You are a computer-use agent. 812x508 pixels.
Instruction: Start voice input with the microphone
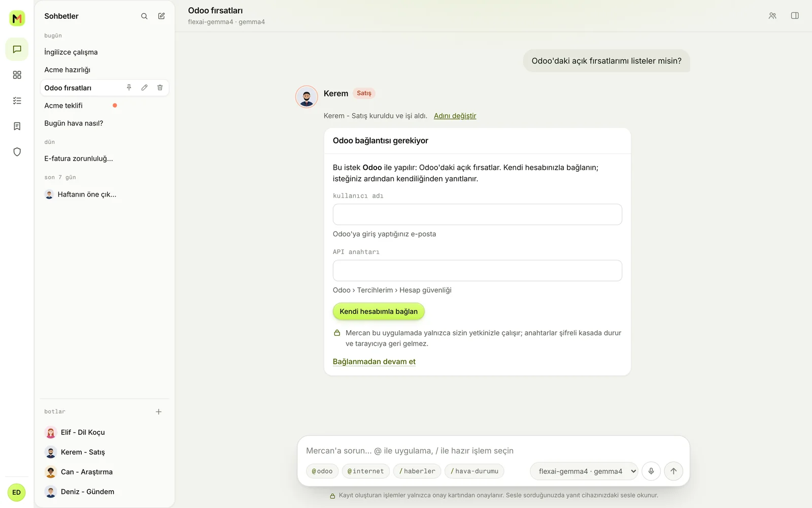point(651,471)
